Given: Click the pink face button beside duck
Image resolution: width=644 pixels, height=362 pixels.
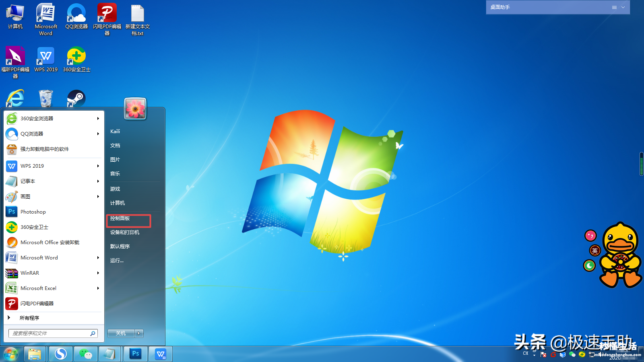Looking at the screenshot, I should coord(590,236).
